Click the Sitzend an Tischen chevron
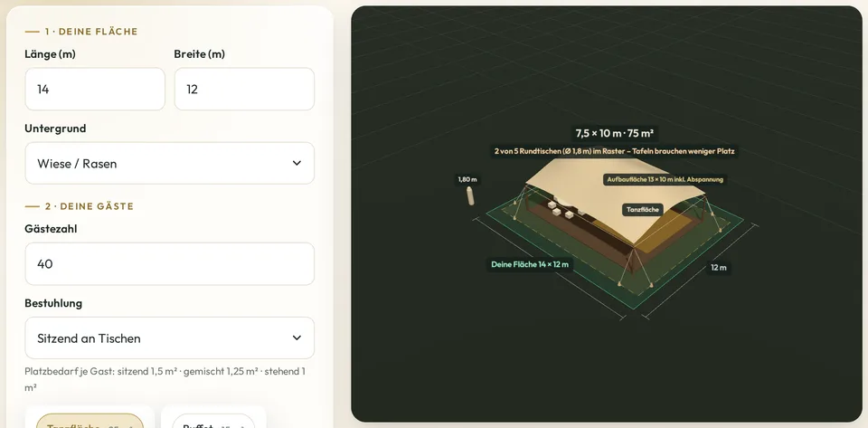 [x=297, y=338]
